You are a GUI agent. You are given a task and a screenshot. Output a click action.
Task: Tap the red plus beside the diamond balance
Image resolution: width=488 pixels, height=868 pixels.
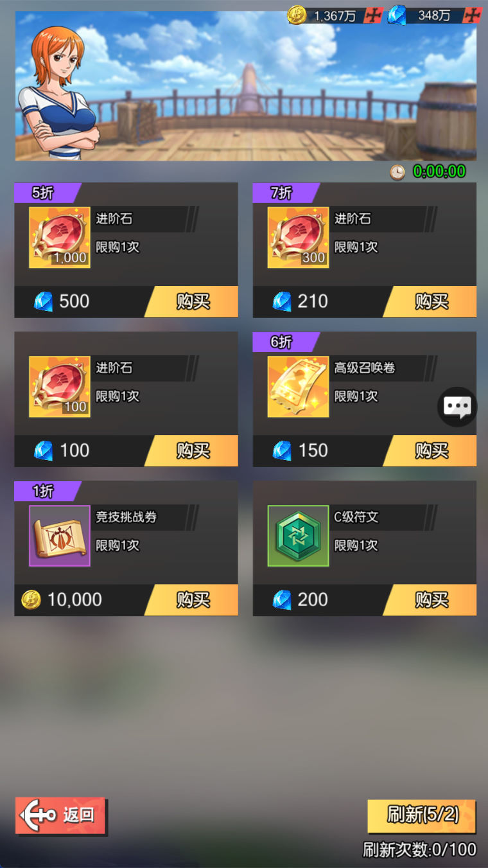pos(473,15)
